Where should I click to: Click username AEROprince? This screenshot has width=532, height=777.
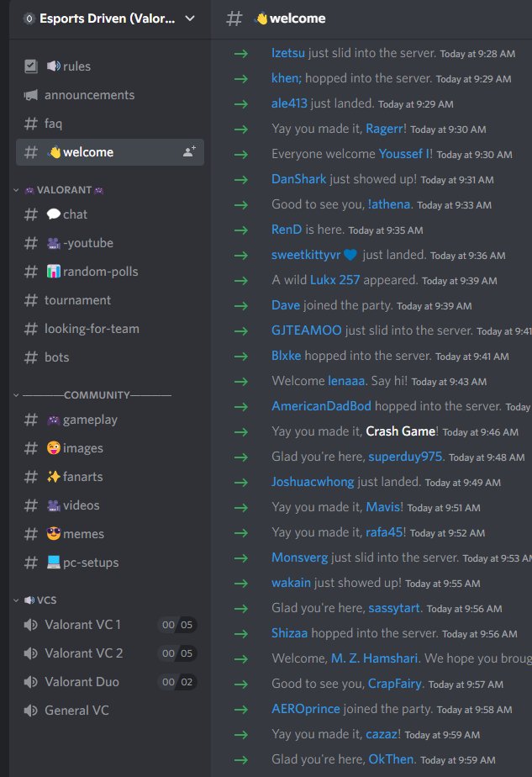point(306,709)
